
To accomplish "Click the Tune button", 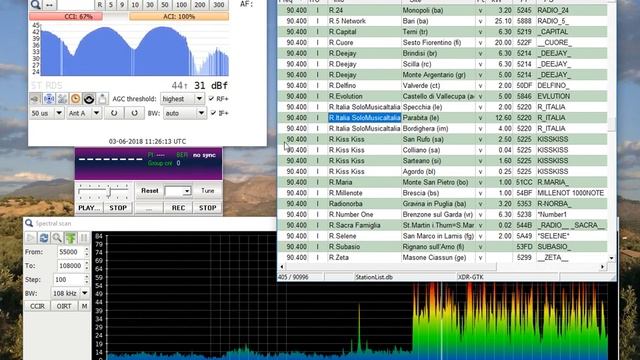I will 207,191.
